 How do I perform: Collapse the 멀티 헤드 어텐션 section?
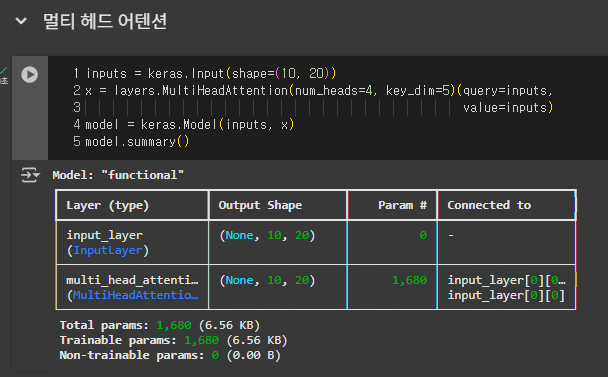coord(21,21)
